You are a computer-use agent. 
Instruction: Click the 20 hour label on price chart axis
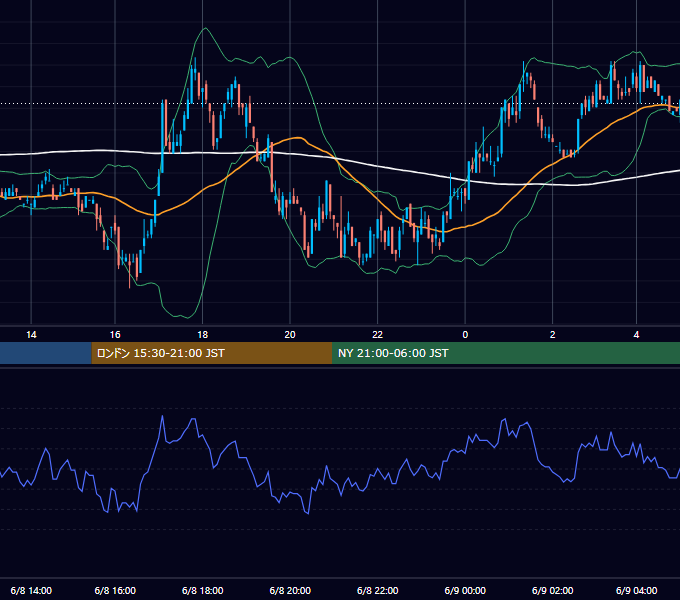(x=290, y=335)
